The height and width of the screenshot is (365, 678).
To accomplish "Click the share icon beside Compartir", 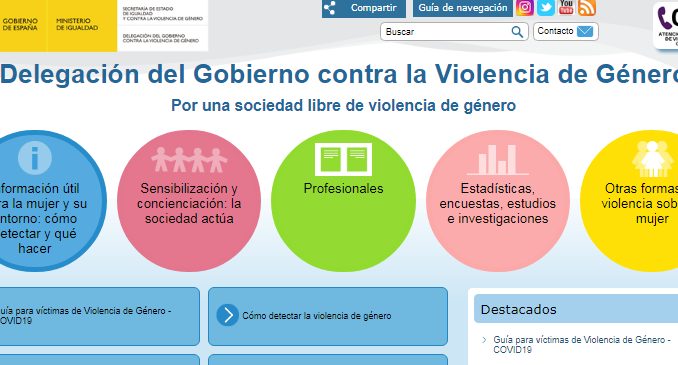I will [330, 8].
